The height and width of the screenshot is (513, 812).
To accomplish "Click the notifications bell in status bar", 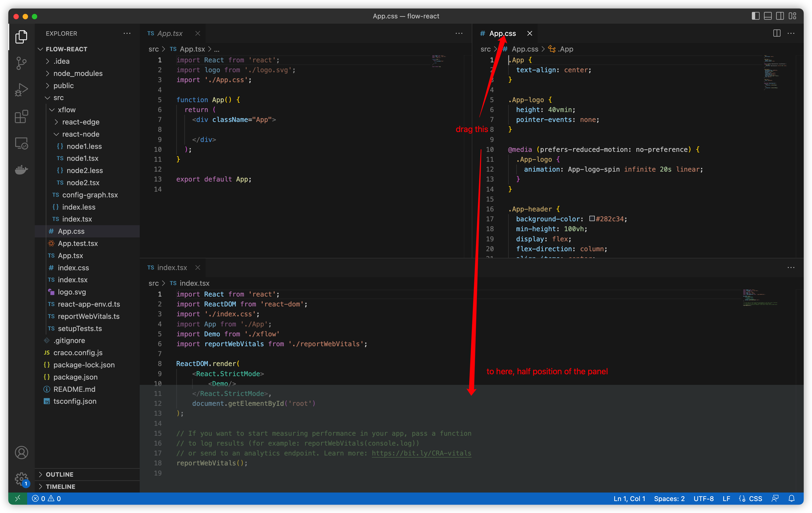I will (792, 499).
